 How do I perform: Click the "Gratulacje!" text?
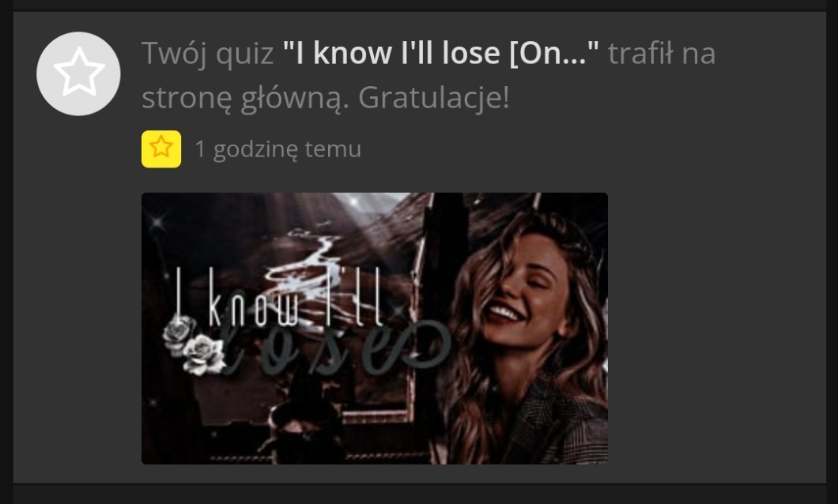pos(433,98)
